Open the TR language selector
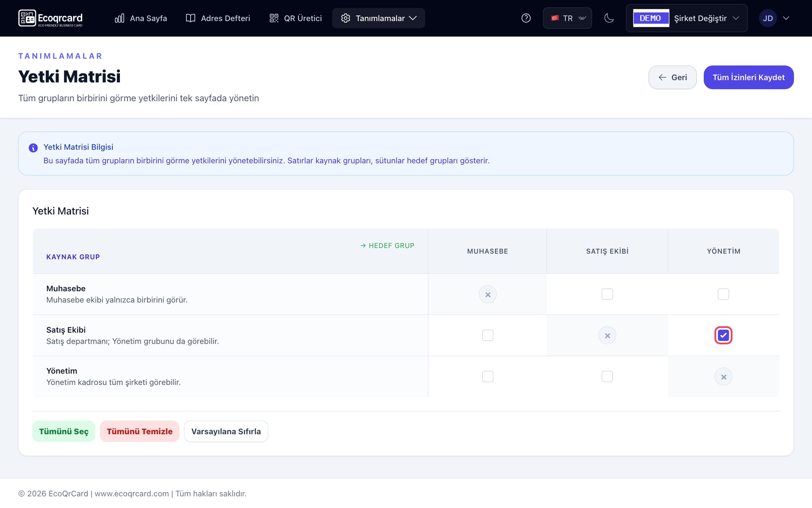Image resolution: width=812 pixels, height=508 pixels. [x=567, y=18]
